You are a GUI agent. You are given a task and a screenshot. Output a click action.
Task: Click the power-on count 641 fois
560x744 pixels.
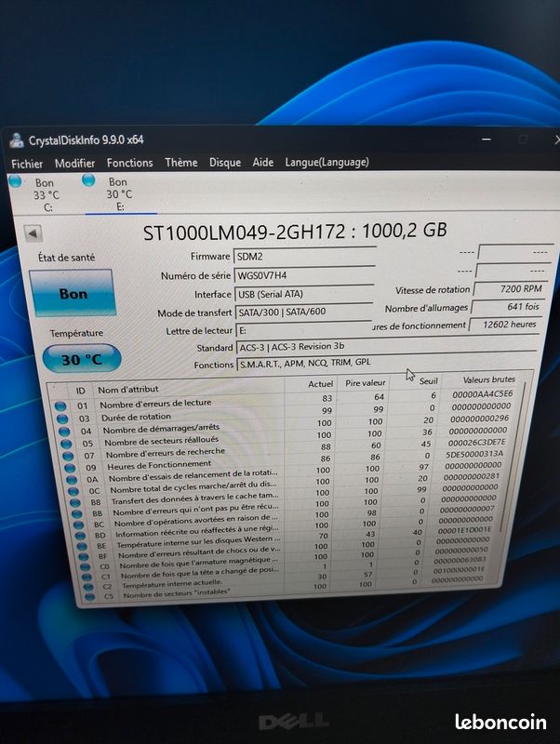pyautogui.click(x=506, y=307)
